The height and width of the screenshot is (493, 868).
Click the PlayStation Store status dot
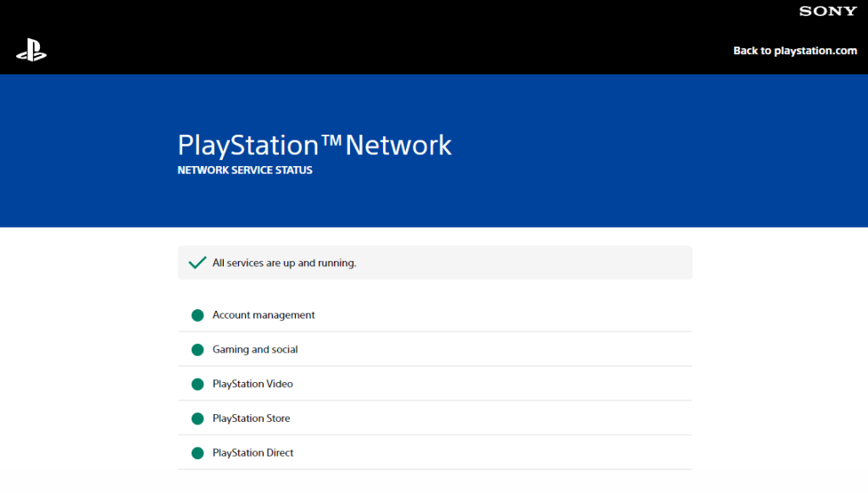click(198, 418)
